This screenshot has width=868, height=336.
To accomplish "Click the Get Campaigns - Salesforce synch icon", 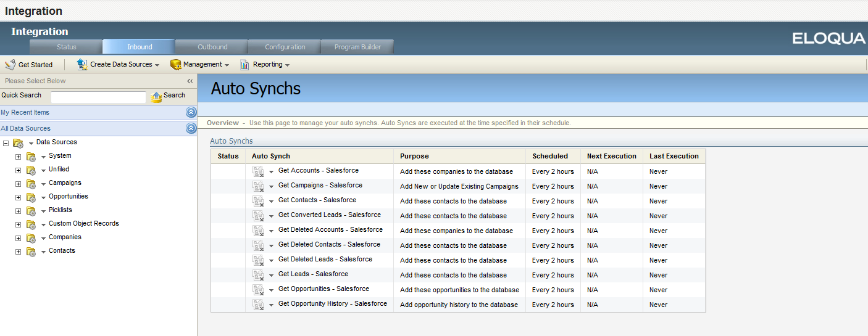I will (x=259, y=186).
